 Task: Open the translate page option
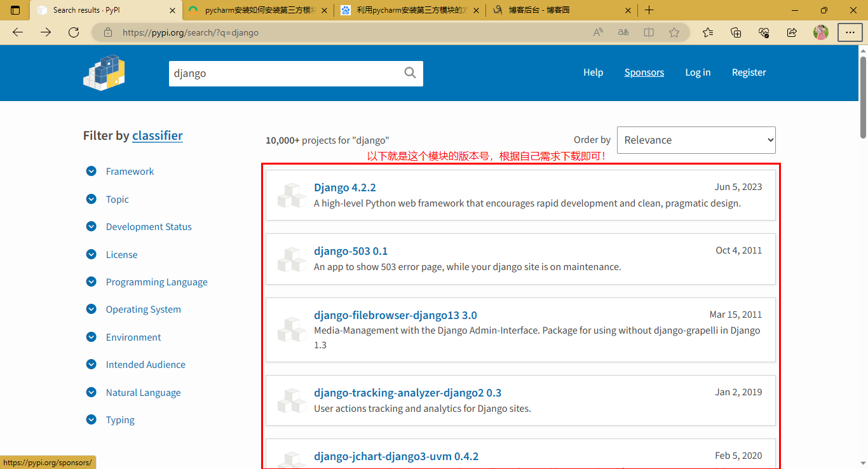coord(623,32)
